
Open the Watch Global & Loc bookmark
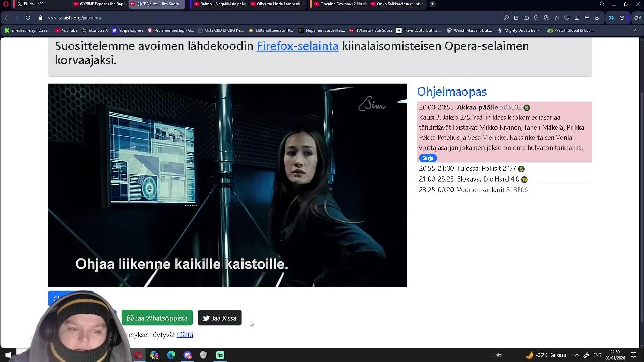coord(571,30)
